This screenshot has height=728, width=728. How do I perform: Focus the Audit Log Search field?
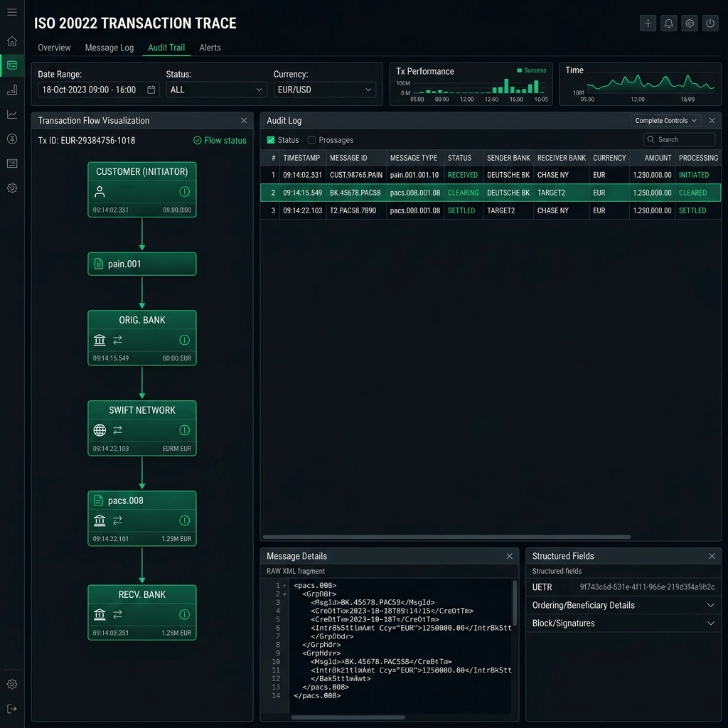coord(679,139)
